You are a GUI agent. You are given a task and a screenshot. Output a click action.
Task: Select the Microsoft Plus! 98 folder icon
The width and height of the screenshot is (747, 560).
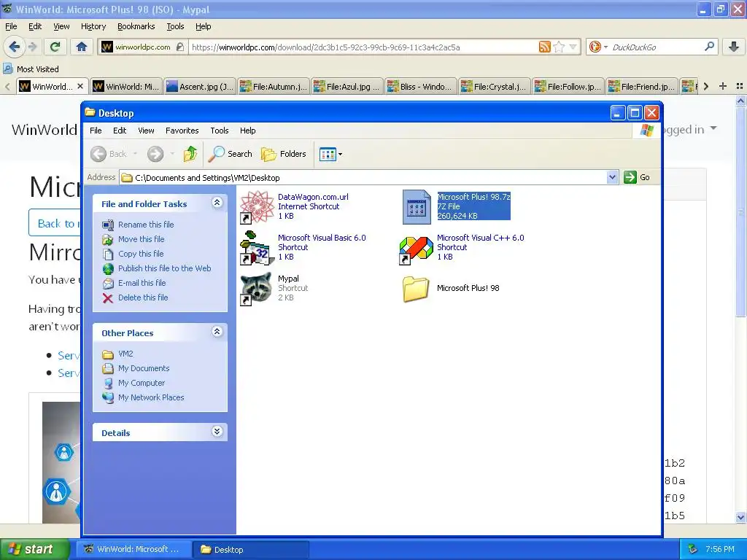point(415,289)
